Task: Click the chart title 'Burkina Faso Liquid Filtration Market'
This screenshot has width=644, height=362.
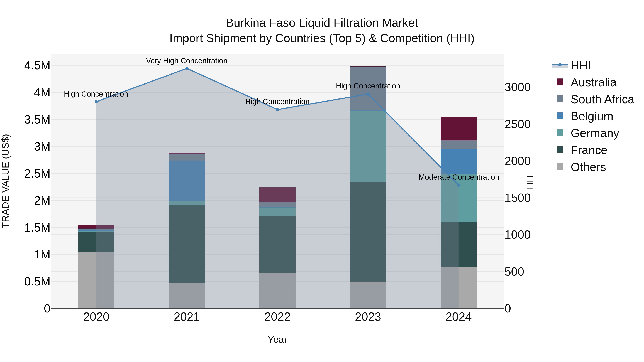Action: (322, 23)
